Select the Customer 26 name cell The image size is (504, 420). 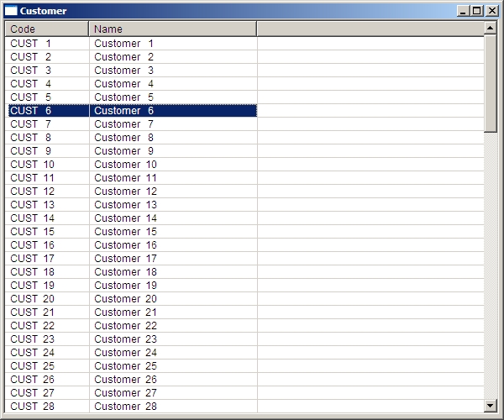click(x=173, y=379)
